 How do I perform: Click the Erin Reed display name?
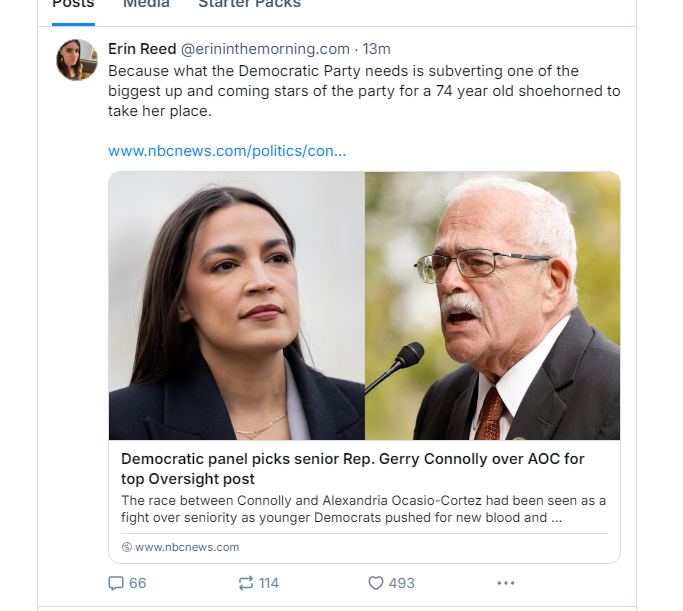(x=141, y=49)
